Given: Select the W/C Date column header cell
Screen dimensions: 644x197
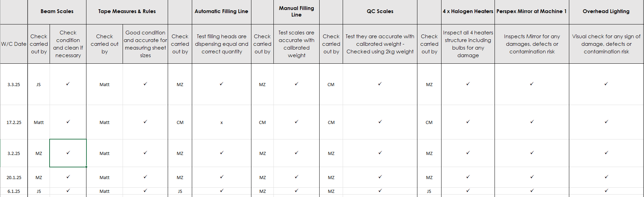Looking at the screenshot, I should point(14,44).
